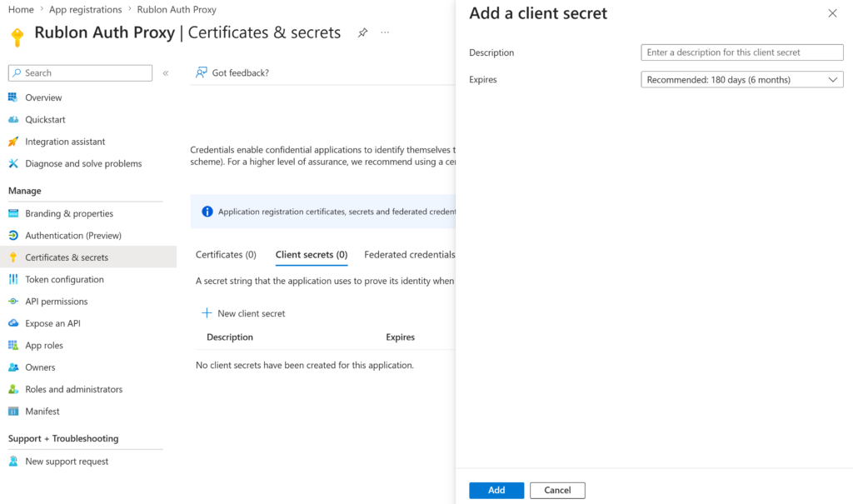Image resolution: width=853 pixels, height=504 pixels.
Task: Click the "Support + Troubleshooting" heading
Action: [x=63, y=438]
